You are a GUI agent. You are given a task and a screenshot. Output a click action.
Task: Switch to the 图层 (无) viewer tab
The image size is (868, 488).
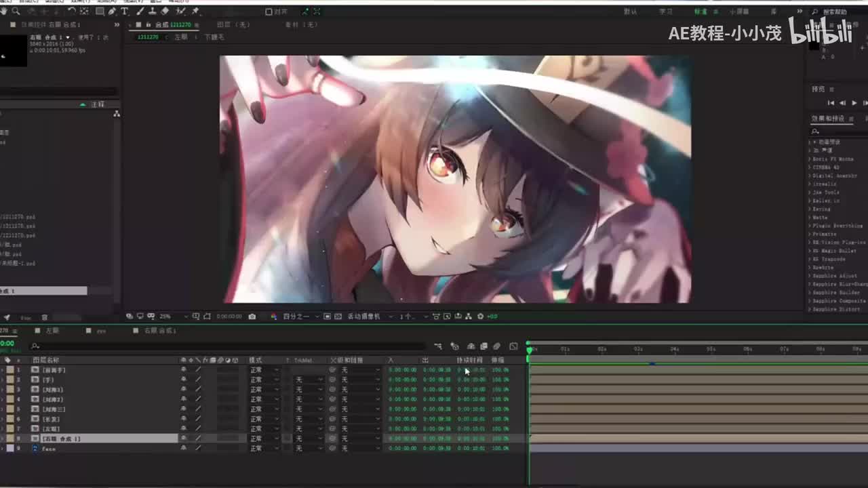click(233, 25)
